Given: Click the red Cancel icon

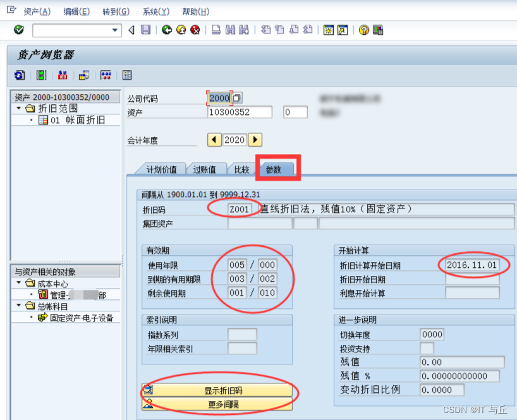Looking at the screenshot, I should 195,30.
